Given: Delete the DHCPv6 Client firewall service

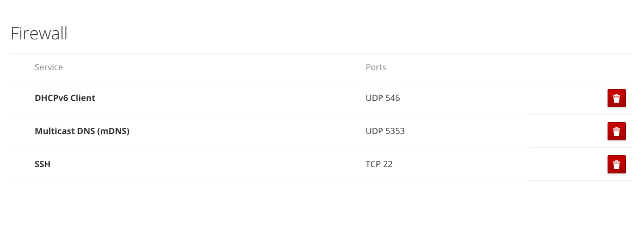Looking at the screenshot, I should point(616,98).
